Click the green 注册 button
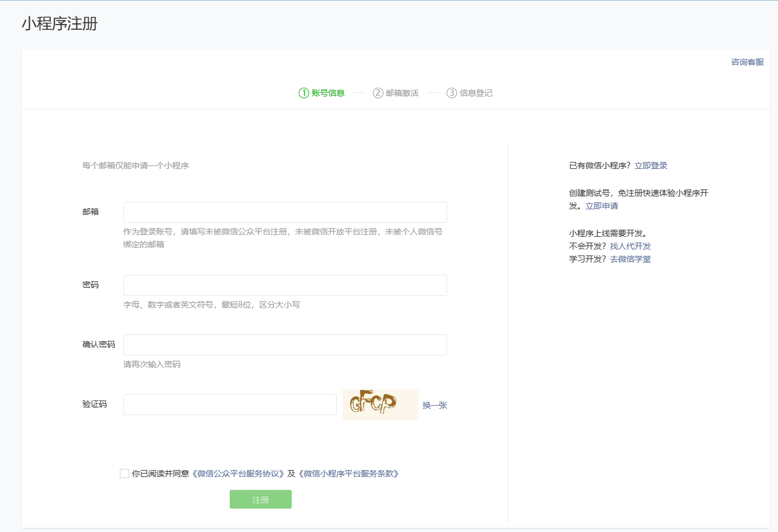 [261, 499]
